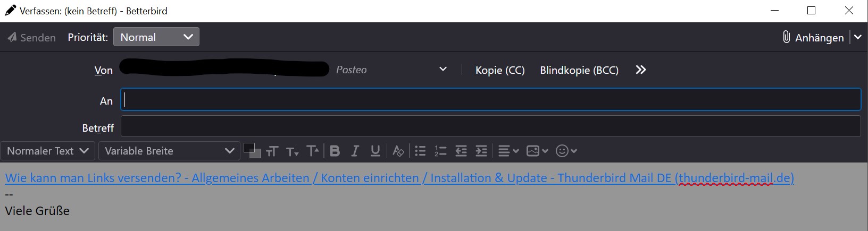The image size is (868, 231).
Task: Expand the Normaler Text paragraph style dropdown
Action: pyautogui.click(x=48, y=151)
